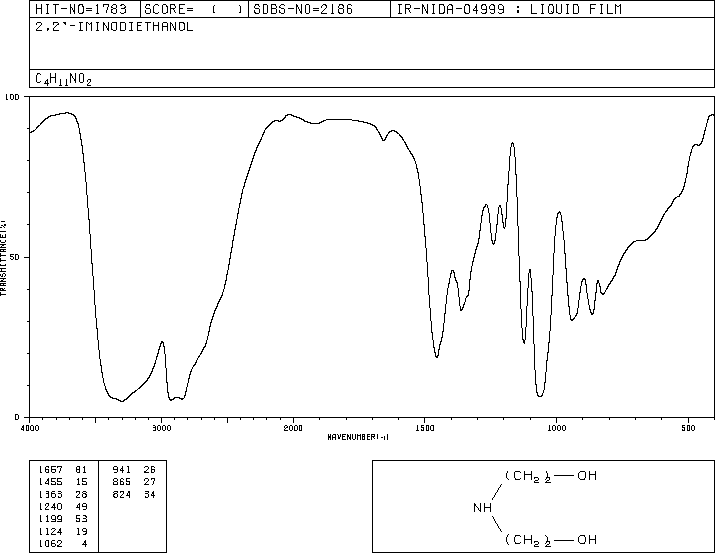Click the NH group in structure diagram
Image resolution: width=715 pixels, height=553 pixels.
click(482, 507)
